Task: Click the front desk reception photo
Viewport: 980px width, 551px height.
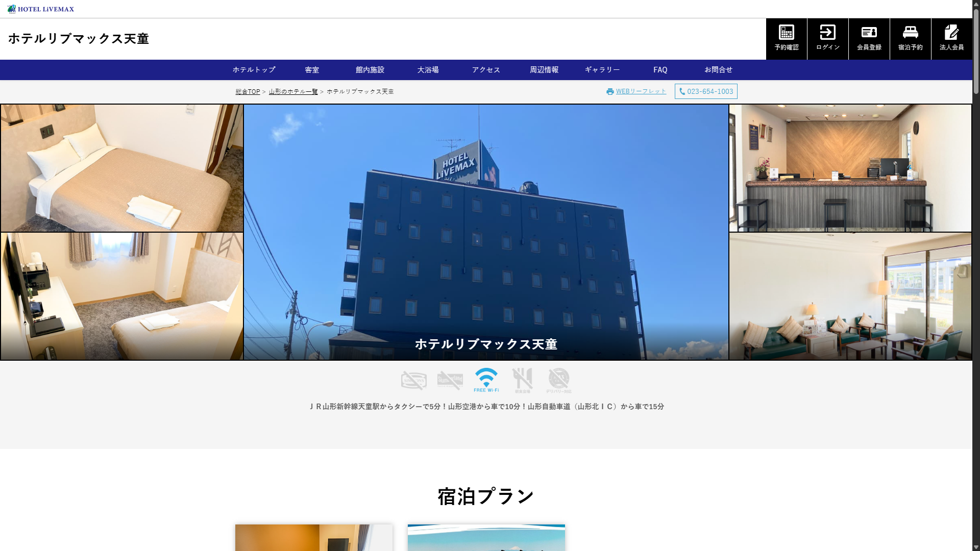Action: (850, 168)
